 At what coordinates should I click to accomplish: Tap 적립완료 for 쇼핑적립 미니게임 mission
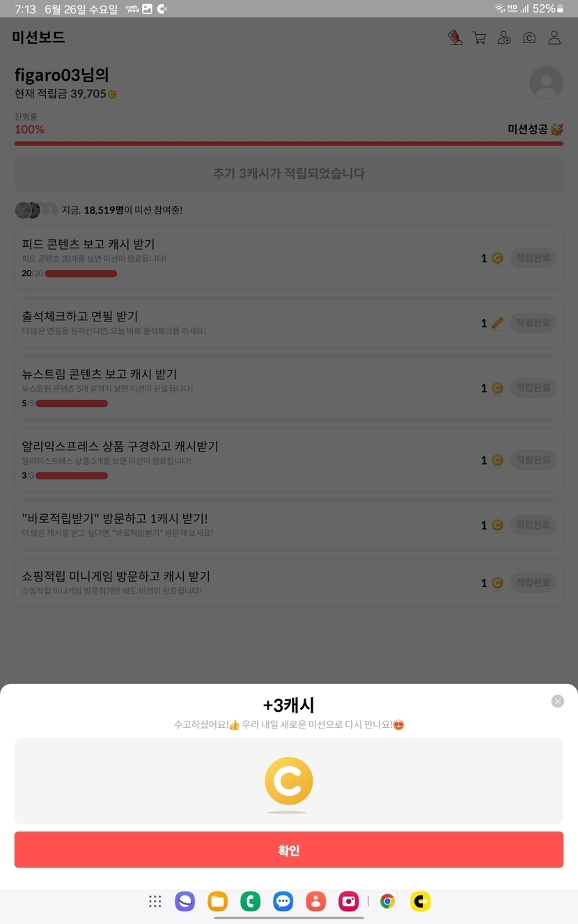point(533,583)
